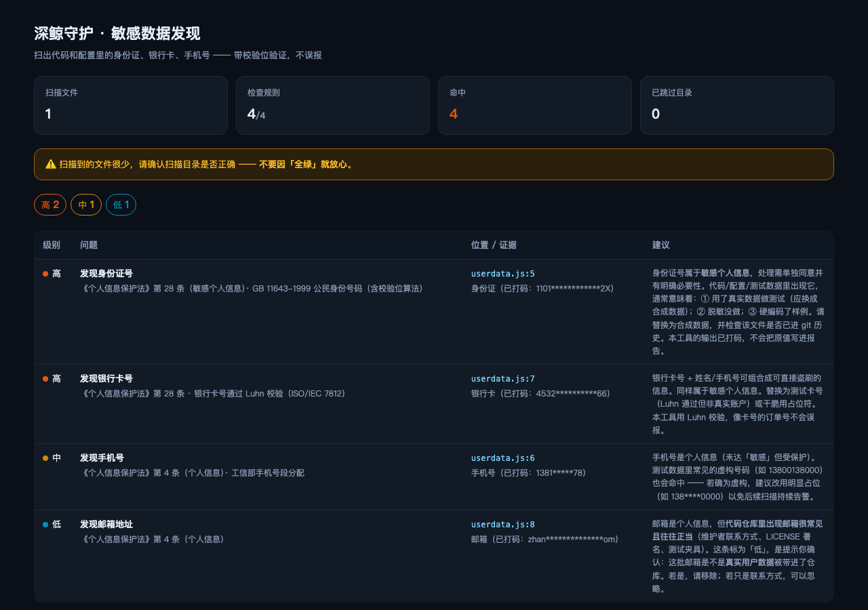This screenshot has height=610, width=868.
Task: Click the 工信部手机号段分配 reference text
Action: point(267,472)
